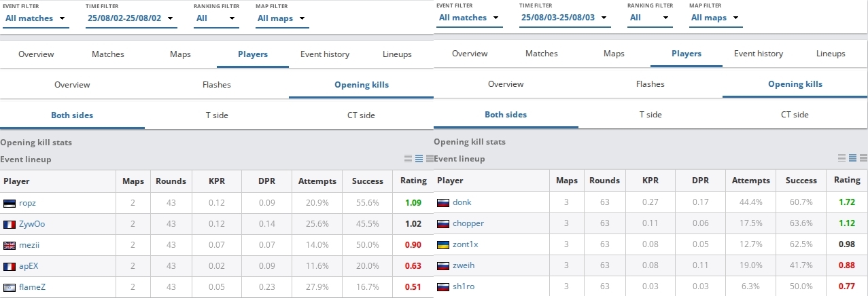Screen dimensions: 868x298
Task: Open Ranking filter dropdown in the 25/08/03 view
Action: pyautogui.click(x=650, y=18)
